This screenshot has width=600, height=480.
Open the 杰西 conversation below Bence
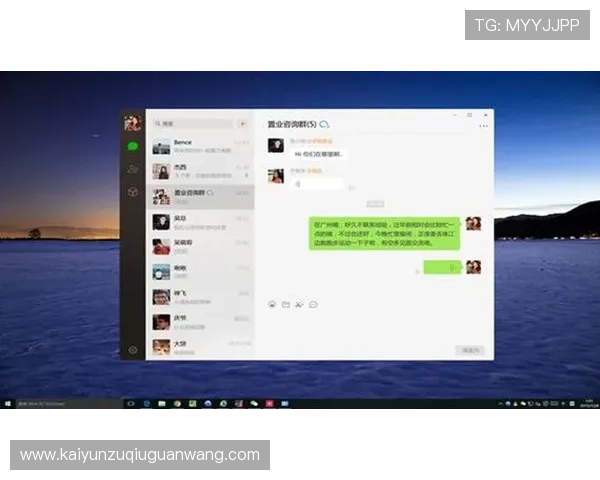point(200,171)
